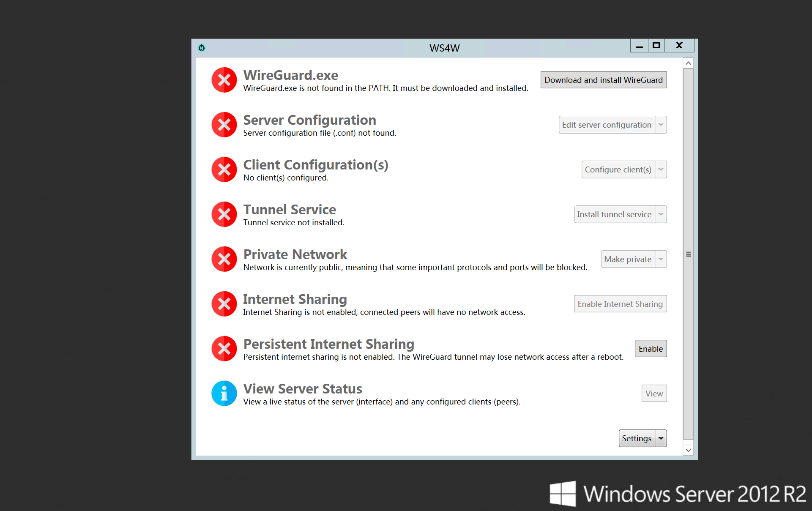This screenshot has width=812, height=511.
Task: Click the Private Network error status icon
Action: point(224,259)
